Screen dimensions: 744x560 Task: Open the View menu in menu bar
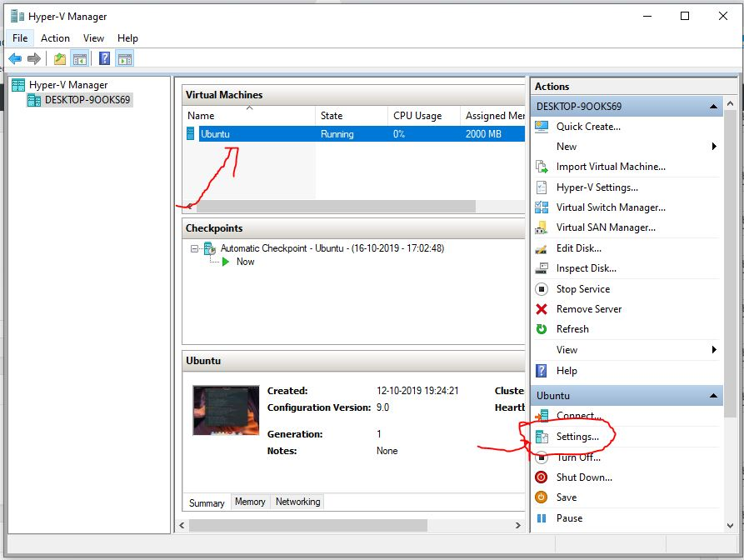93,38
